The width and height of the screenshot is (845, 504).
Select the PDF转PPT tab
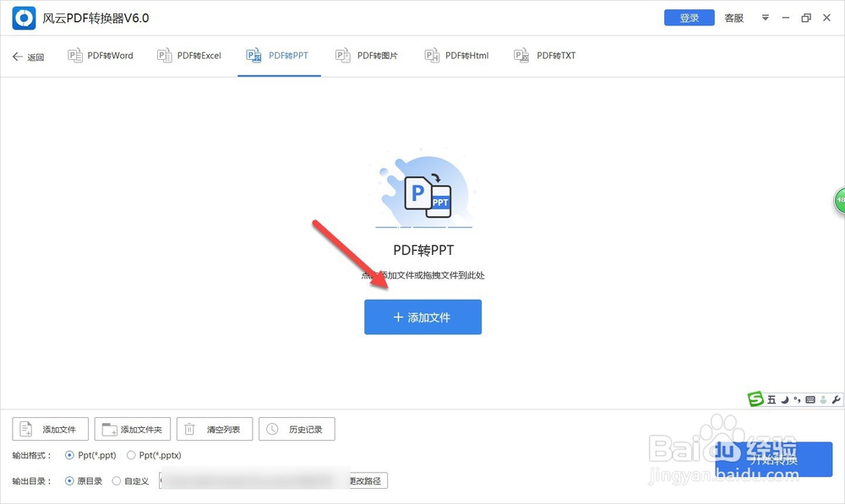(x=277, y=56)
